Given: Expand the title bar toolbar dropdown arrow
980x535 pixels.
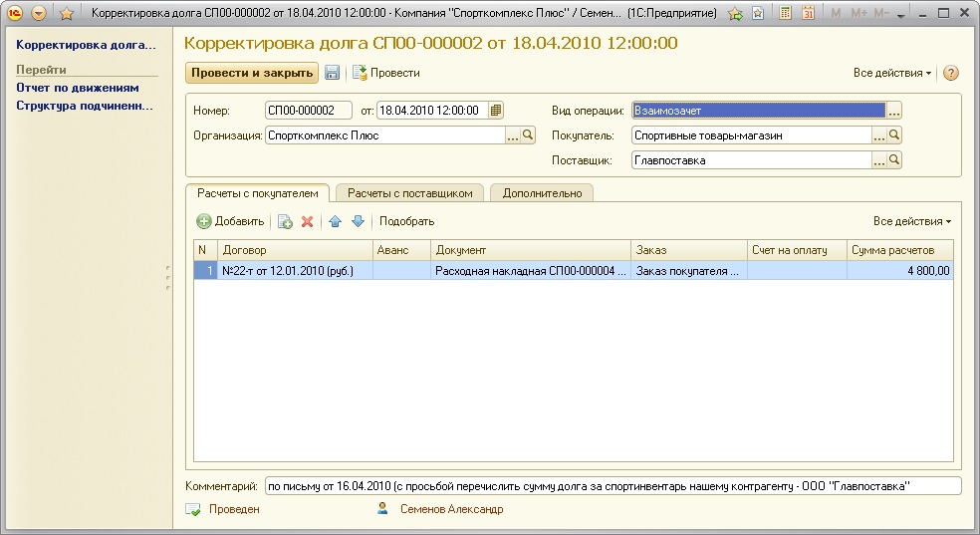Looking at the screenshot, I should (x=900, y=14).
